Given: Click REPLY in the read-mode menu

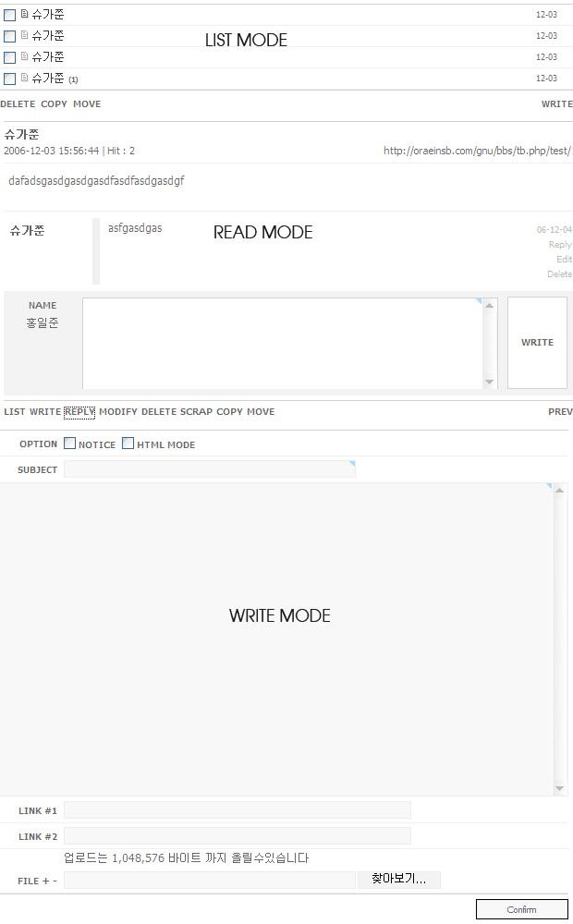Looking at the screenshot, I should [79, 412].
